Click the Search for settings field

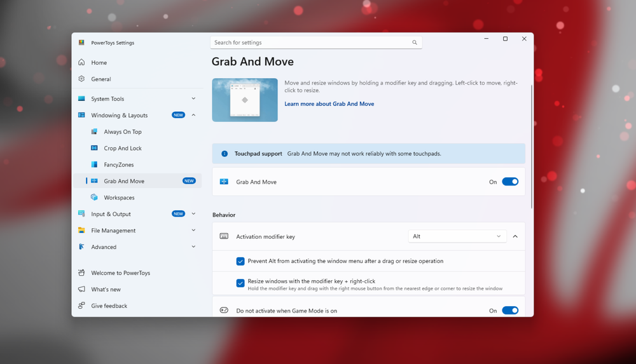tap(316, 43)
